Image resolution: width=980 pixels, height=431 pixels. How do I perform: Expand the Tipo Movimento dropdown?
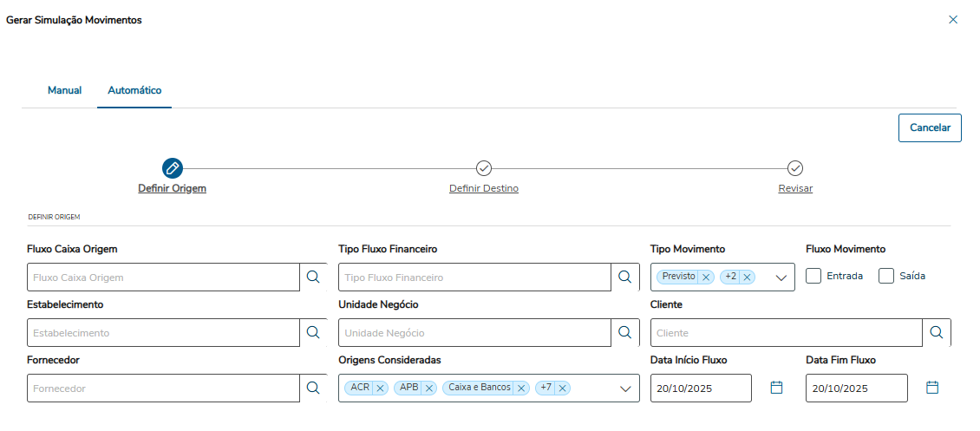[x=781, y=278]
